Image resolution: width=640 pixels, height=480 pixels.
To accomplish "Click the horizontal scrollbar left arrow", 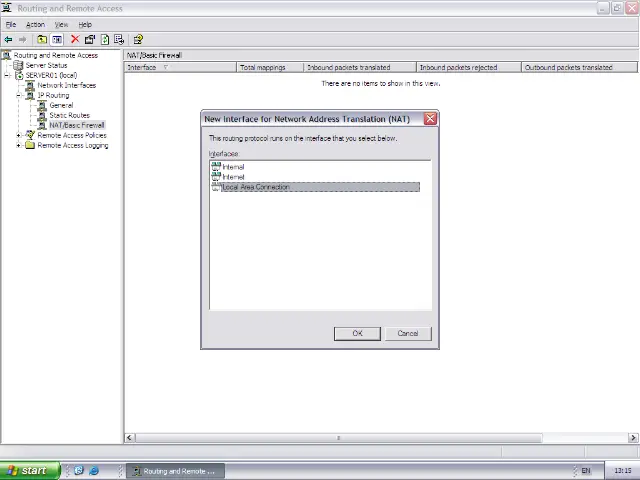I will (x=129, y=438).
